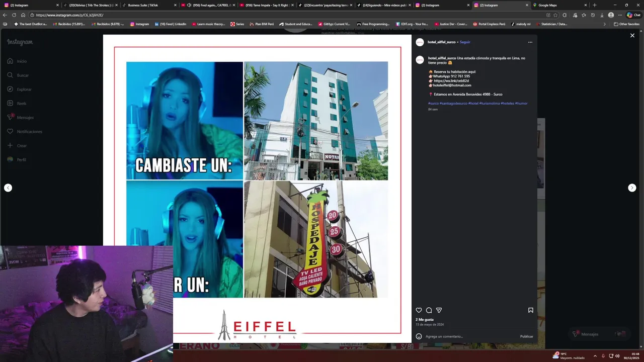The height and width of the screenshot is (362, 644).
Task: Open Notificaciones in Instagram sidebar
Action: point(25,131)
